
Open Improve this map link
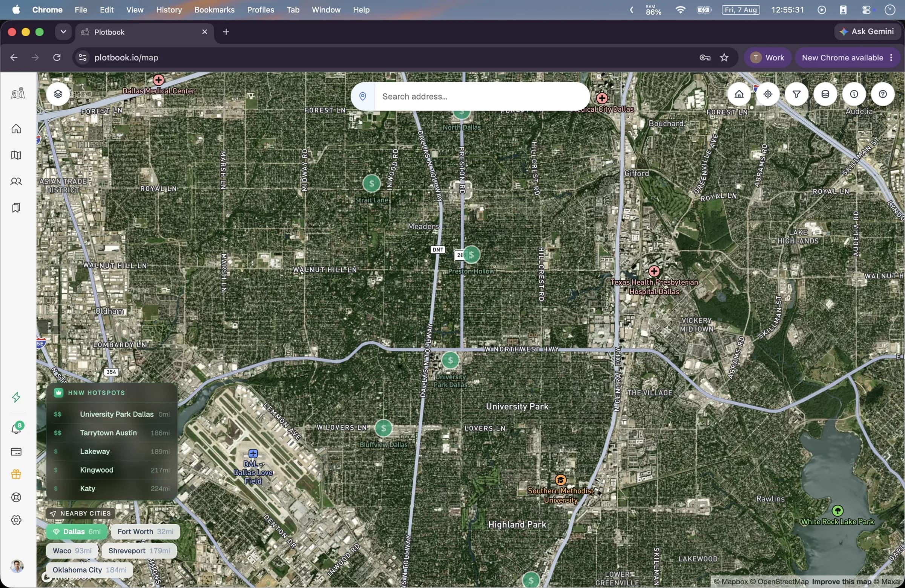[x=842, y=582]
